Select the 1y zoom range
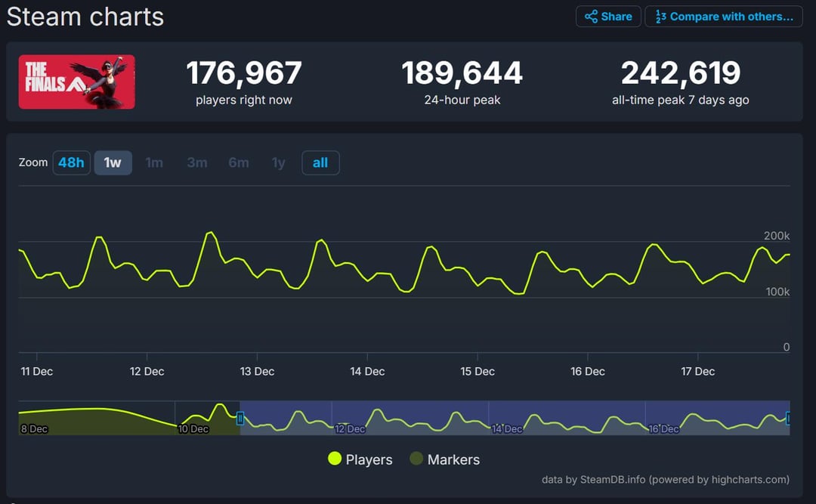 click(278, 162)
